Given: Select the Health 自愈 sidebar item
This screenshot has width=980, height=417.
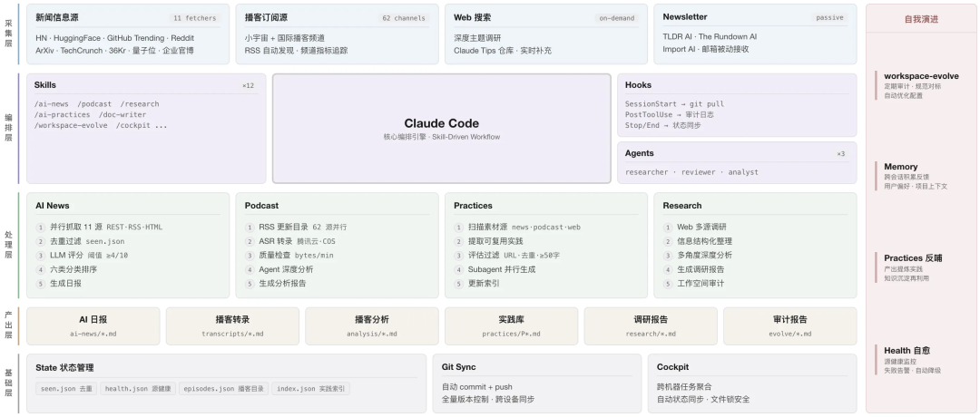Looking at the screenshot, I should coord(908,360).
